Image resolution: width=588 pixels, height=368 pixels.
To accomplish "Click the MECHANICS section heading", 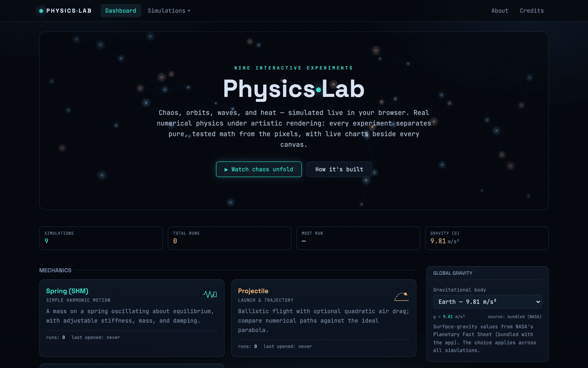I will tap(55, 270).
